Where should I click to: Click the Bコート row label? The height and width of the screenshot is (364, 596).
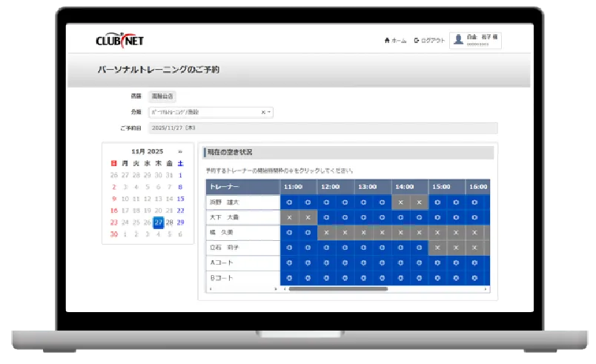pyautogui.click(x=222, y=278)
